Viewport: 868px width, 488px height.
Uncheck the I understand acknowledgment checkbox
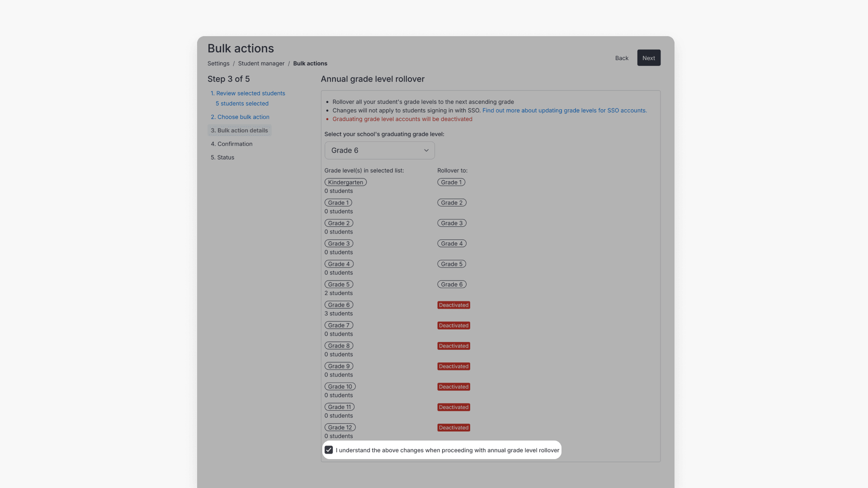[x=329, y=450]
